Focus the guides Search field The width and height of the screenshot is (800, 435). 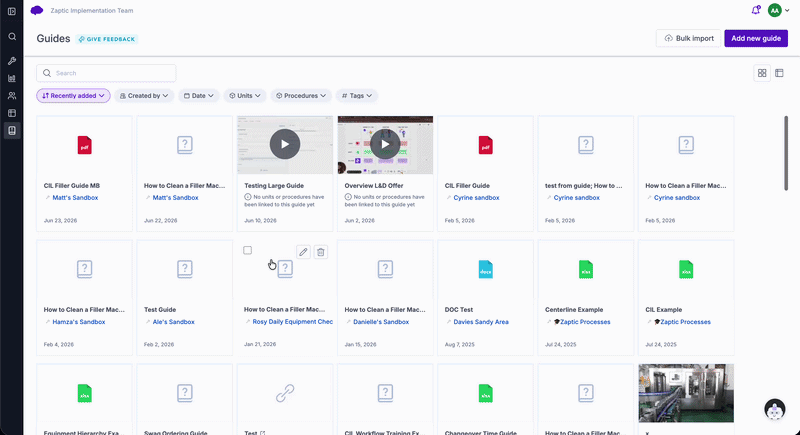pos(106,73)
